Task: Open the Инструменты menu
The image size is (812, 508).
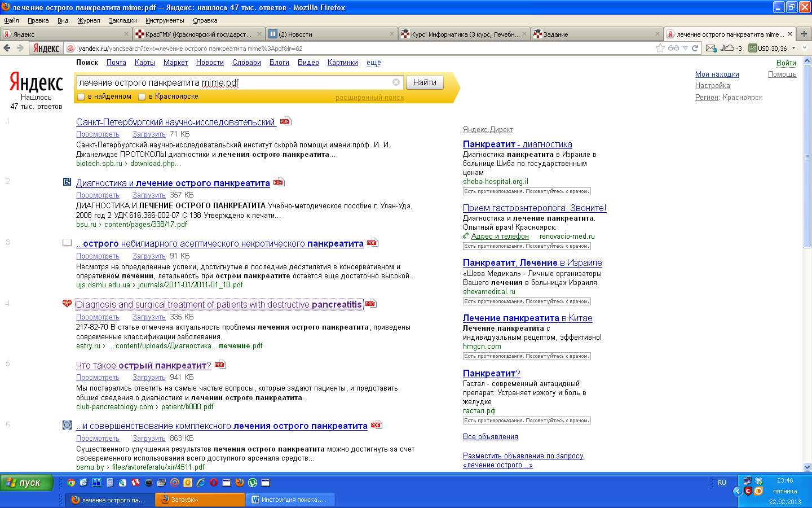Action: [x=165, y=20]
